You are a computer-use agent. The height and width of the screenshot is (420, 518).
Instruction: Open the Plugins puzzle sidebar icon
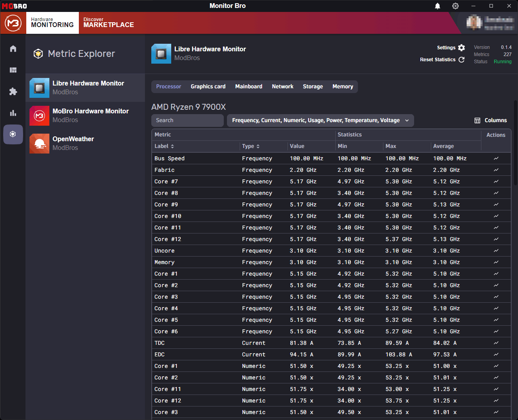pyautogui.click(x=13, y=91)
